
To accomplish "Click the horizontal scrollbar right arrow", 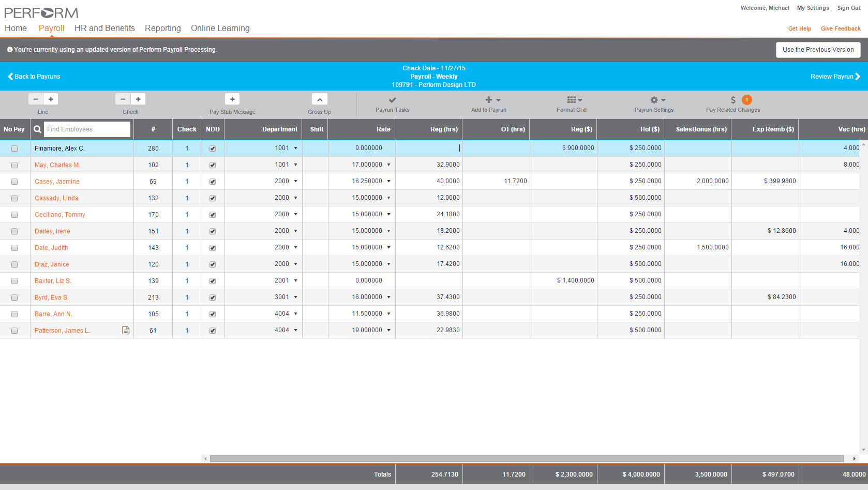I will [854, 458].
